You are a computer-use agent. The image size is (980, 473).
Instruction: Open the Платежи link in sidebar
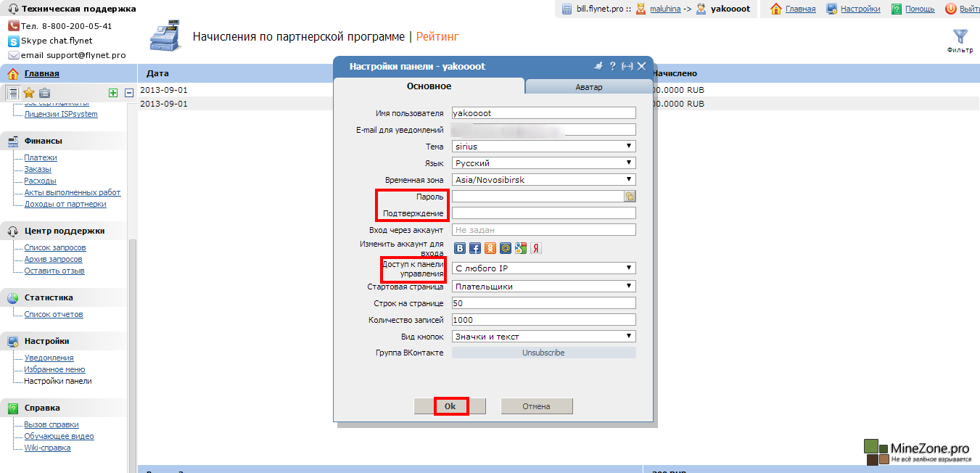tap(41, 157)
